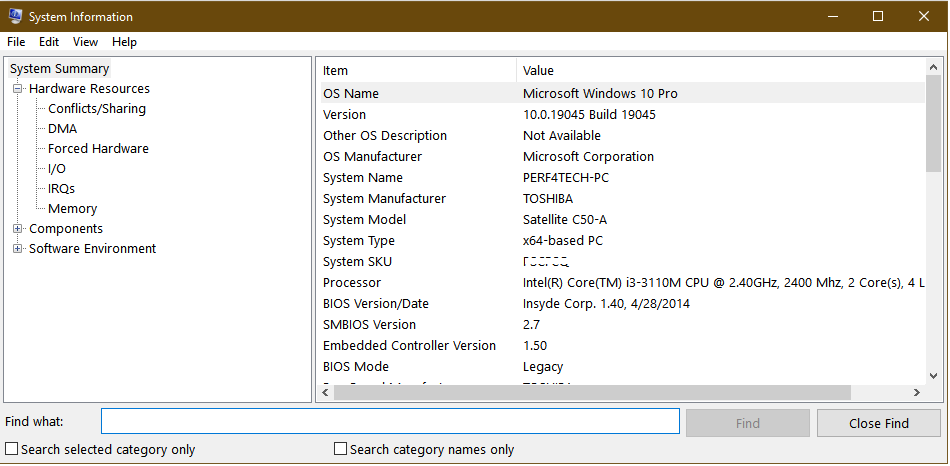This screenshot has height=466, width=950.
Task: Click the value 10.0.19045 Build 19045
Action: (x=589, y=115)
